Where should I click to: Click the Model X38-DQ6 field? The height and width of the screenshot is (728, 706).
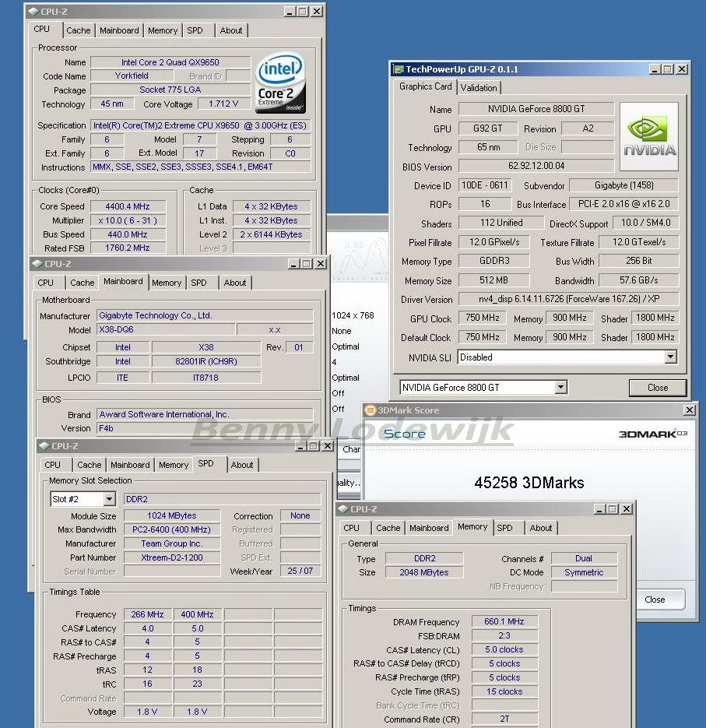(x=166, y=329)
